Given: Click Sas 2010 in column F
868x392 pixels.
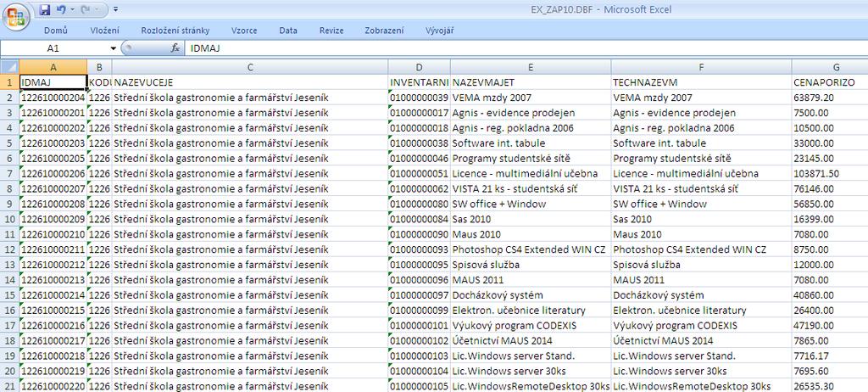Looking at the screenshot, I should pyautogui.click(x=701, y=219).
